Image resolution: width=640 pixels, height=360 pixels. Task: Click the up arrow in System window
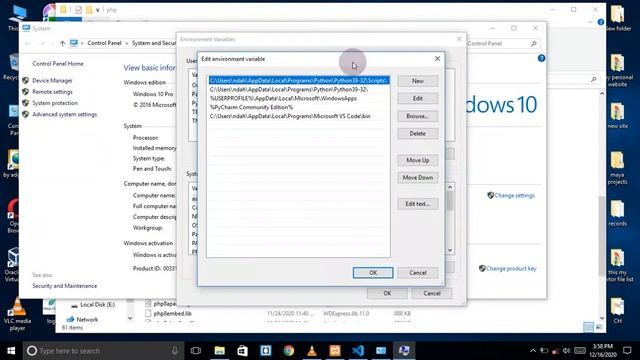(x=62, y=43)
